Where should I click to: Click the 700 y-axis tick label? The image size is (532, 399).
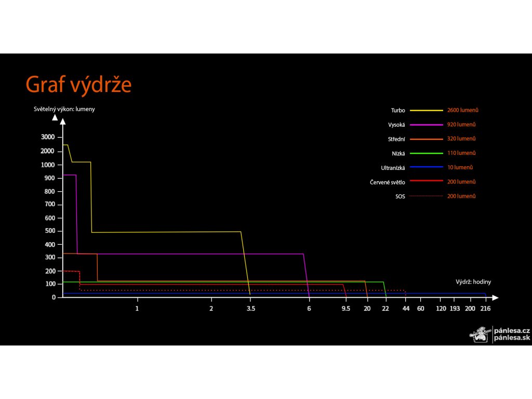49,204
